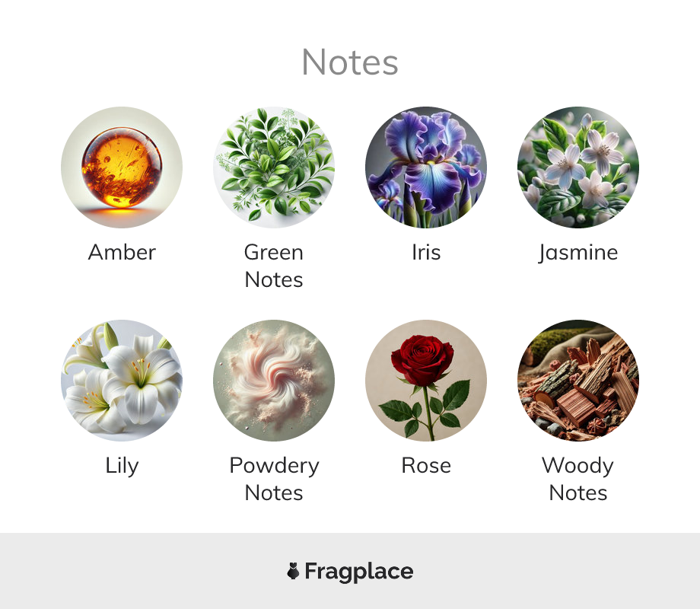Click the Rose text label
This screenshot has width=700, height=609.
tap(426, 466)
